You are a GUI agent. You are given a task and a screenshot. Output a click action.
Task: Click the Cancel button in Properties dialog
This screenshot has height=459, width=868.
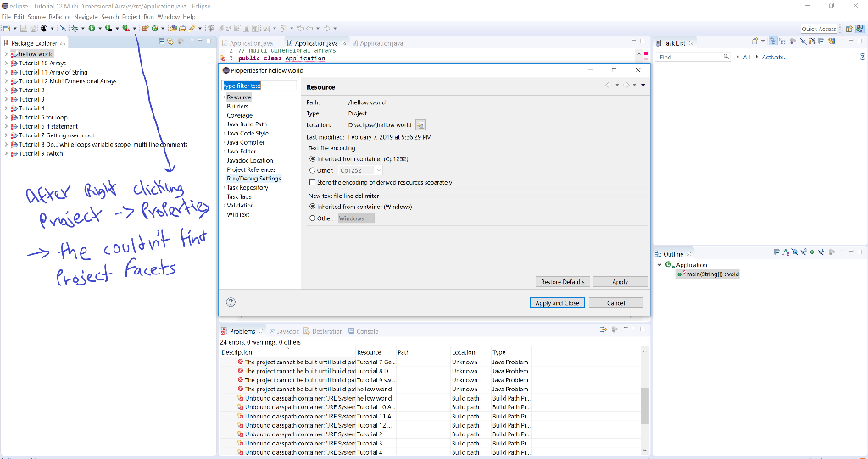[x=616, y=302]
